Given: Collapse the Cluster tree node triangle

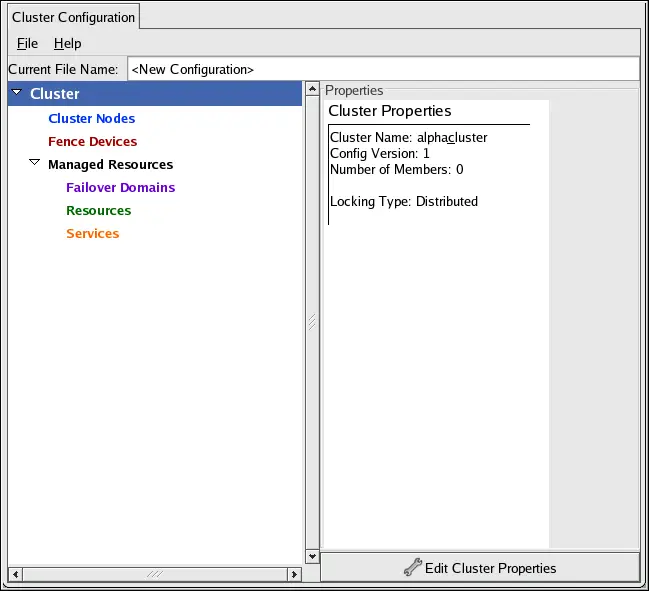Looking at the screenshot, I should [x=17, y=94].
